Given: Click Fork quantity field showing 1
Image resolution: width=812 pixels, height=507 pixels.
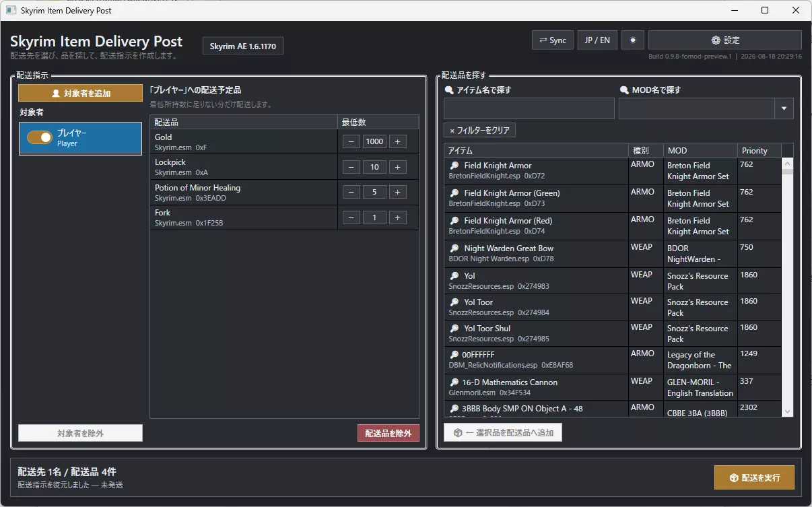Looking at the screenshot, I should (x=374, y=217).
